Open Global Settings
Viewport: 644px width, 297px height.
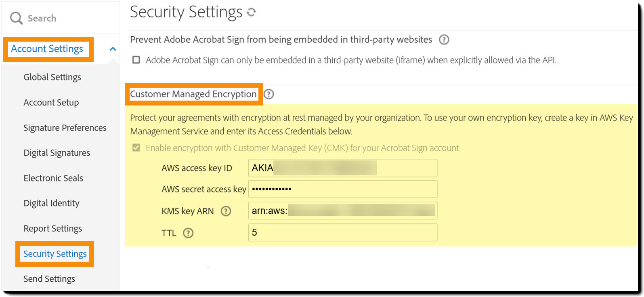tap(52, 77)
